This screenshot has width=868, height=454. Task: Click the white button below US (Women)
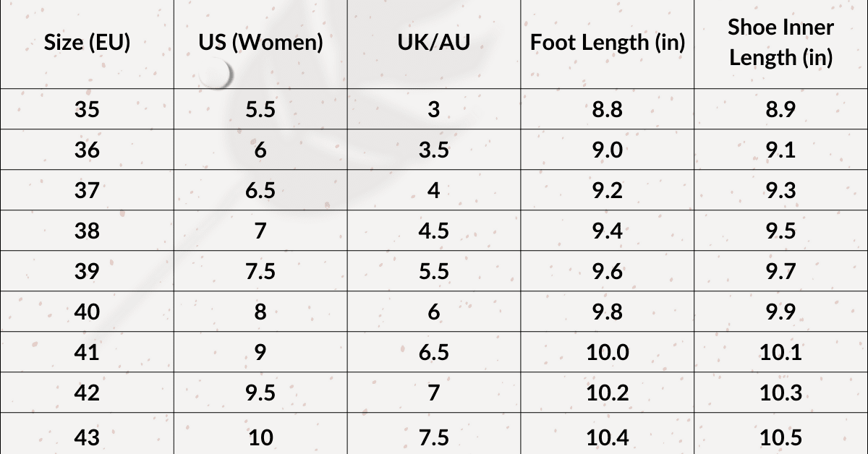[x=214, y=74]
